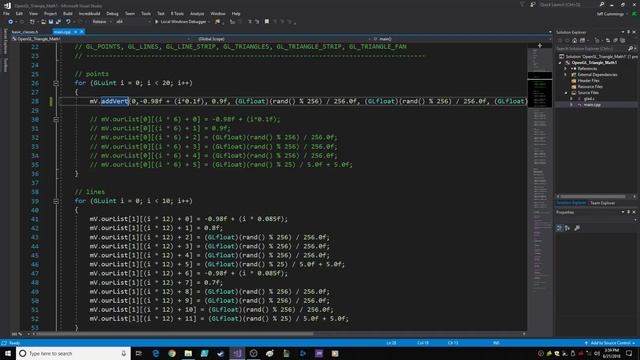Image resolution: width=640 pixels, height=360 pixels.
Task: Collapse the points for-loop at line 26
Action: pyautogui.click(x=56, y=83)
